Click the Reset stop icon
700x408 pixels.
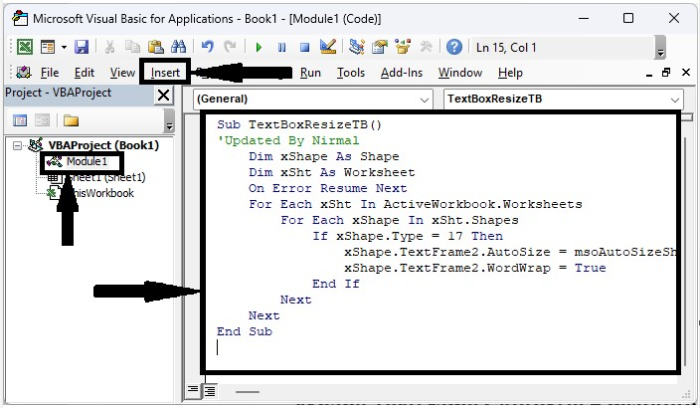coord(305,47)
